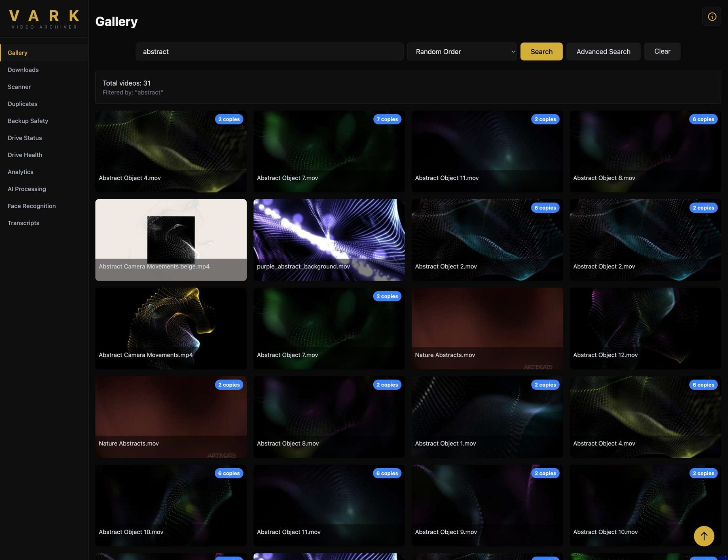Click the scroll-to-top arrow button

click(x=704, y=536)
